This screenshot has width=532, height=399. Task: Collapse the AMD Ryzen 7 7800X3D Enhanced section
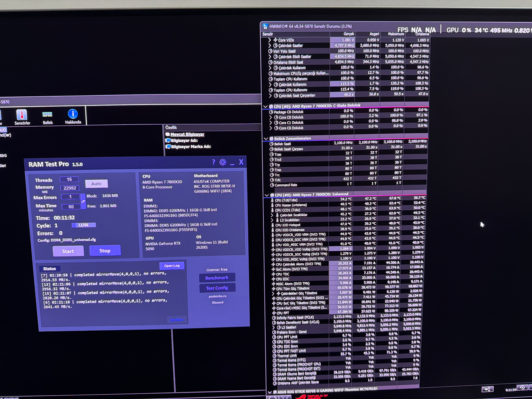pyautogui.click(x=267, y=195)
